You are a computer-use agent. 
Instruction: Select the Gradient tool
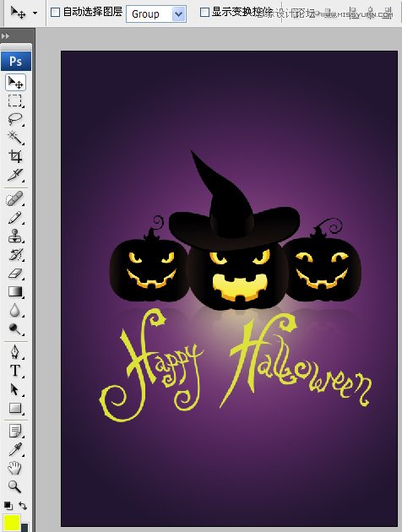[x=15, y=291]
